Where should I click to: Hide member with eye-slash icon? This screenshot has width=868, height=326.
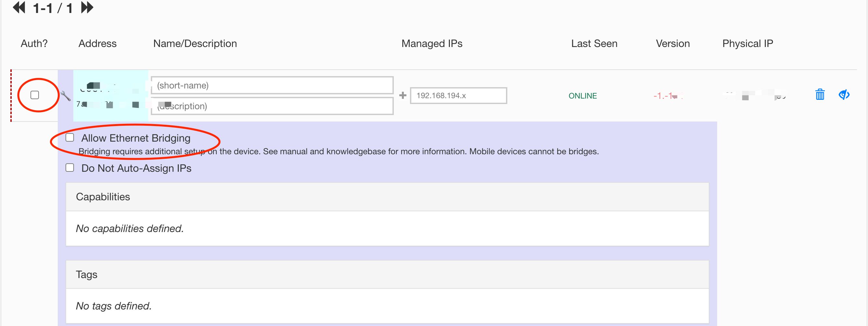pos(844,95)
